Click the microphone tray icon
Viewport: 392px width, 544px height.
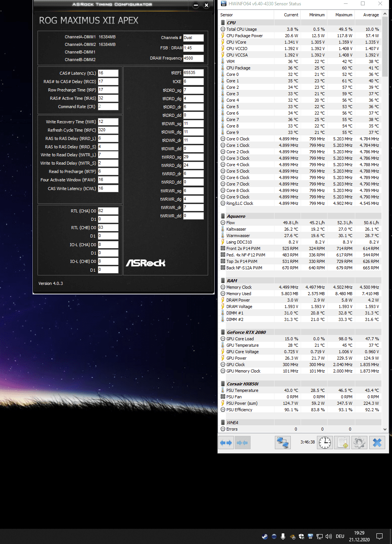(283, 536)
